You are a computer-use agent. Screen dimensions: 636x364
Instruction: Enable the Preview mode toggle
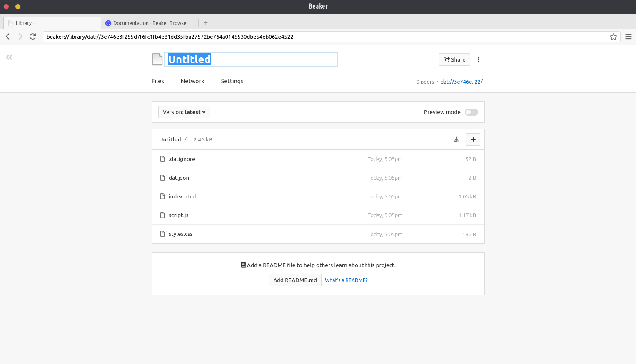(471, 112)
